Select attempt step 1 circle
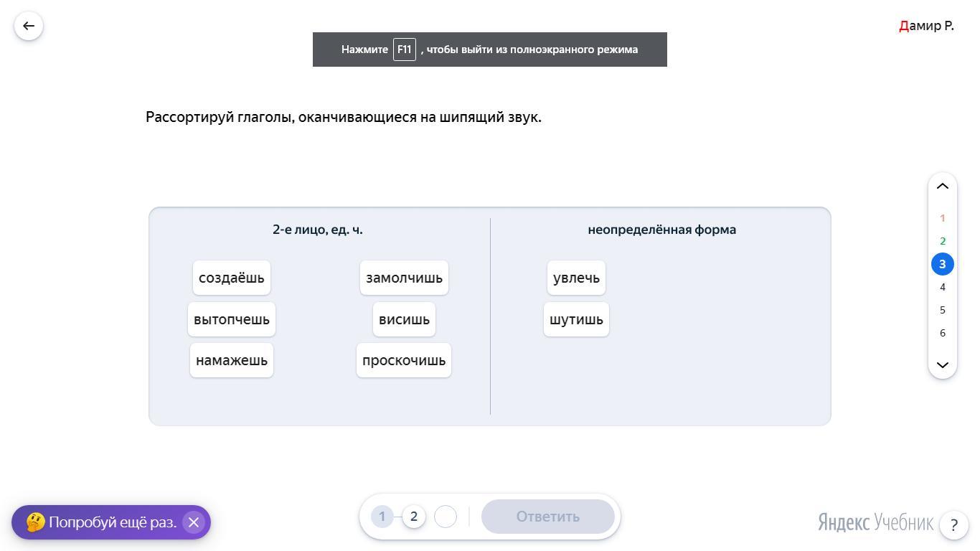 click(x=382, y=517)
